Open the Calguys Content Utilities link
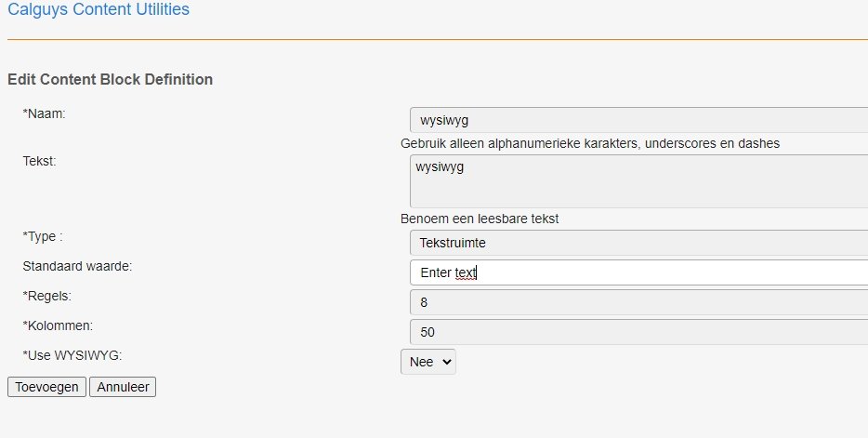Image resolution: width=868 pixels, height=438 pixels. [x=99, y=10]
